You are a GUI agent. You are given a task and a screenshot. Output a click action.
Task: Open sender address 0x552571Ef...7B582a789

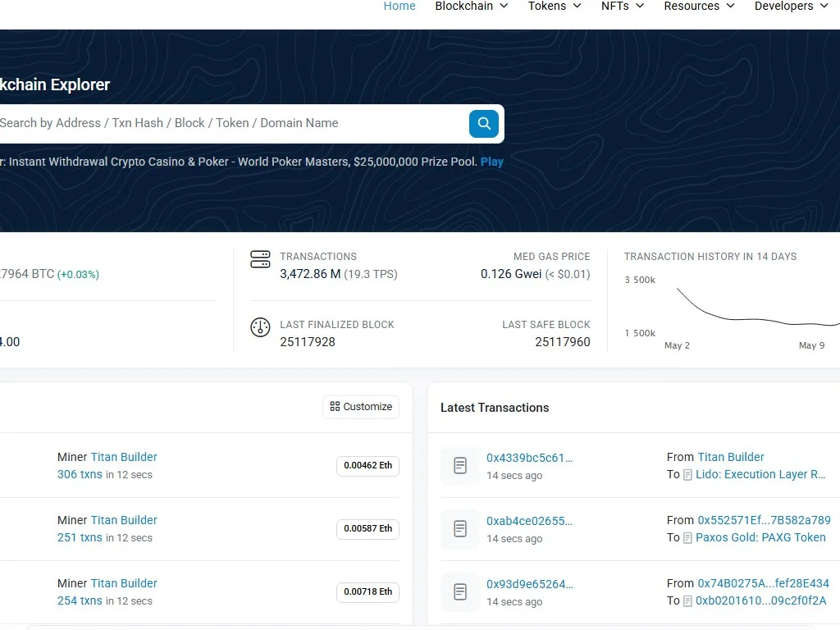pos(764,520)
